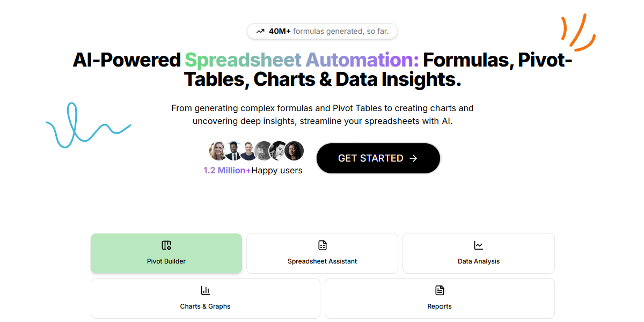Image resolution: width=644 pixels, height=322 pixels.
Task: Click the first blonde woman avatar
Action: click(218, 151)
